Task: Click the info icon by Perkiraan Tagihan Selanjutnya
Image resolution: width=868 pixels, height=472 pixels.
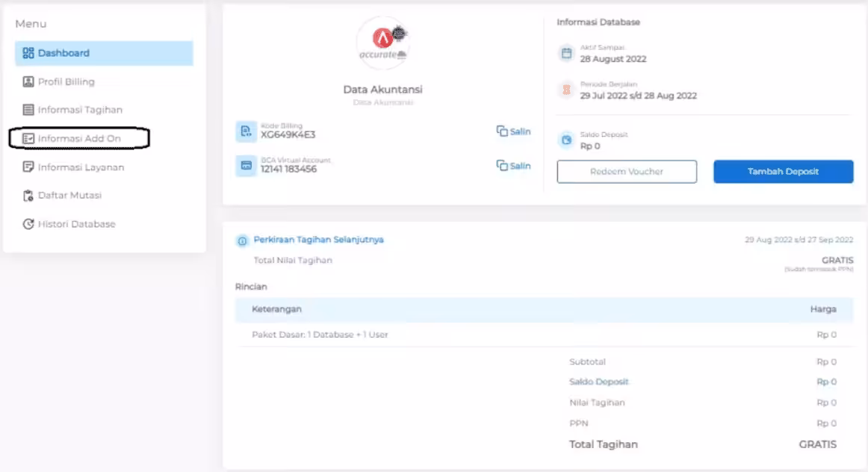Action: coord(242,240)
